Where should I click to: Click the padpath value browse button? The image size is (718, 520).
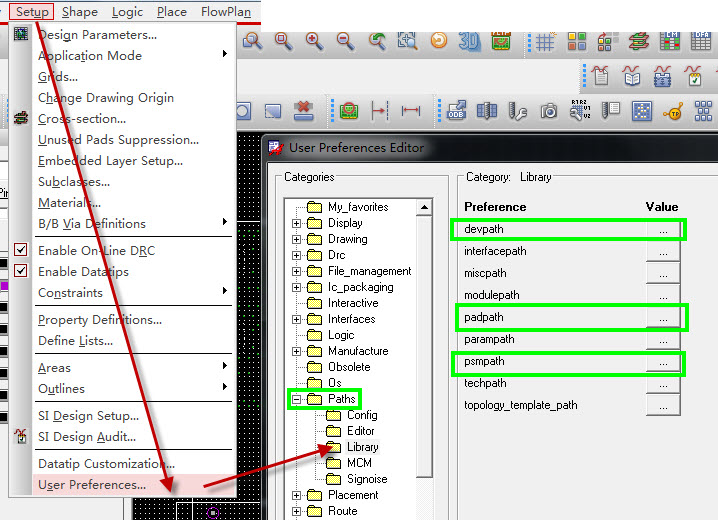(x=662, y=317)
